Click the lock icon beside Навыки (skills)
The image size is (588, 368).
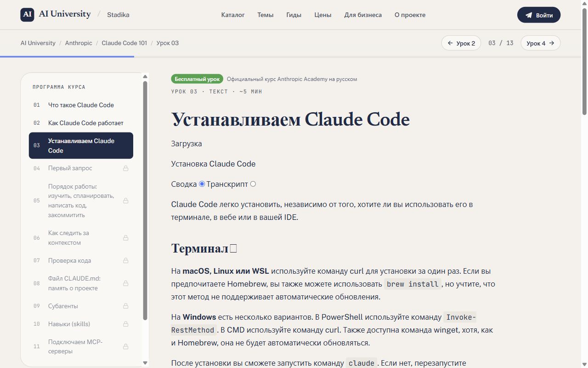(125, 324)
